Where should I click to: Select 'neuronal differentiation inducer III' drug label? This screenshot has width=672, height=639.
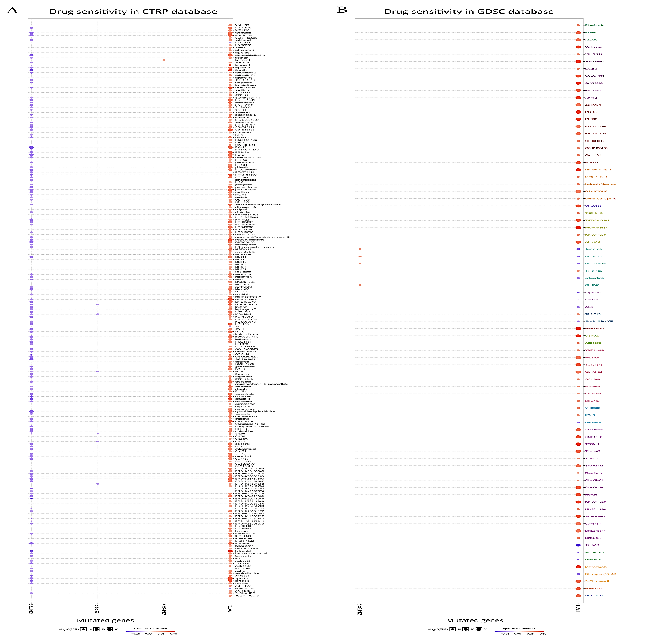[262, 237]
